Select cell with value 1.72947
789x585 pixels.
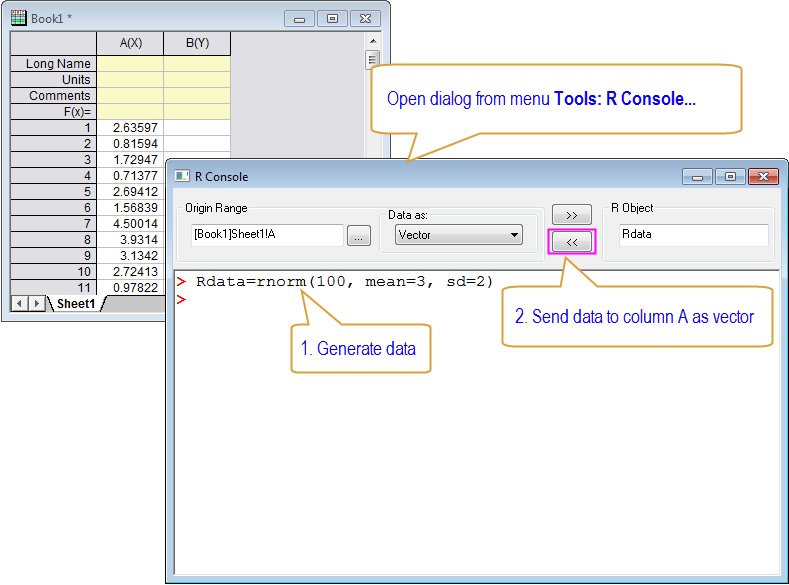130,160
